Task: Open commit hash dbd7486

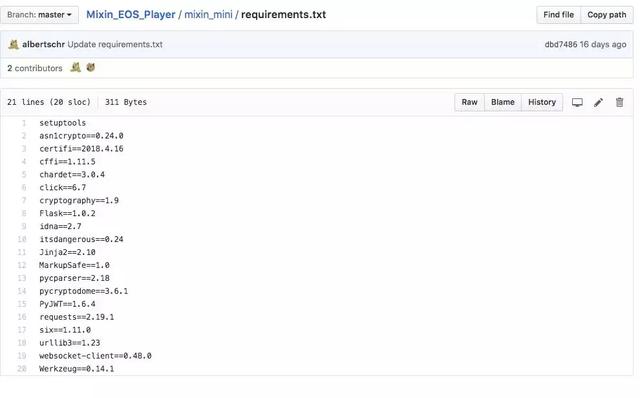Action: pos(561,44)
